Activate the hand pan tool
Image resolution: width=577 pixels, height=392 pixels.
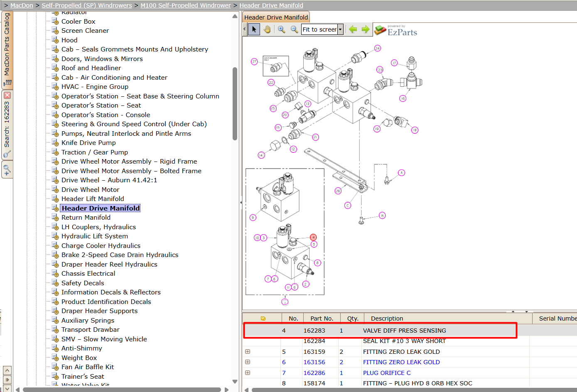click(x=267, y=29)
